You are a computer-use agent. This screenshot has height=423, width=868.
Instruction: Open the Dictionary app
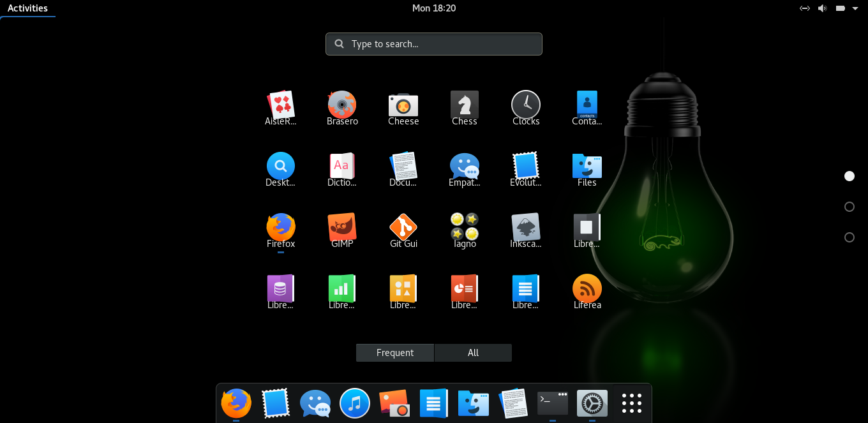tap(342, 167)
